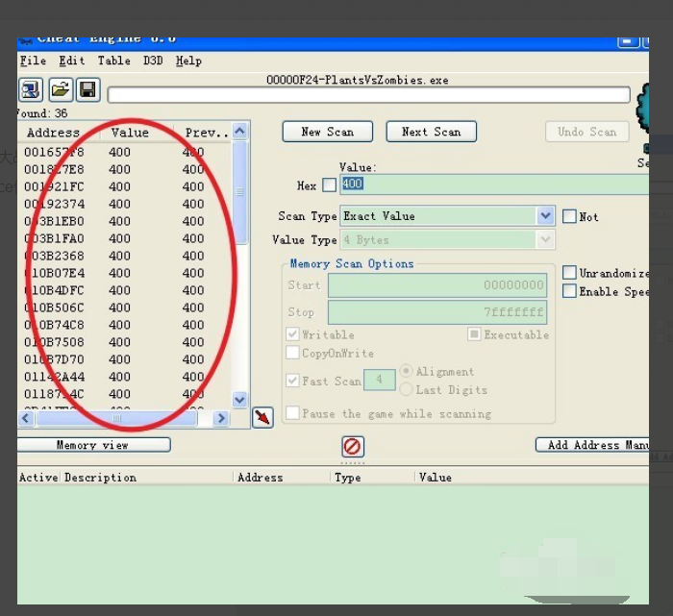Click the red arrow add-to-list icon
Screen dimensions: 673x616
(x=262, y=417)
